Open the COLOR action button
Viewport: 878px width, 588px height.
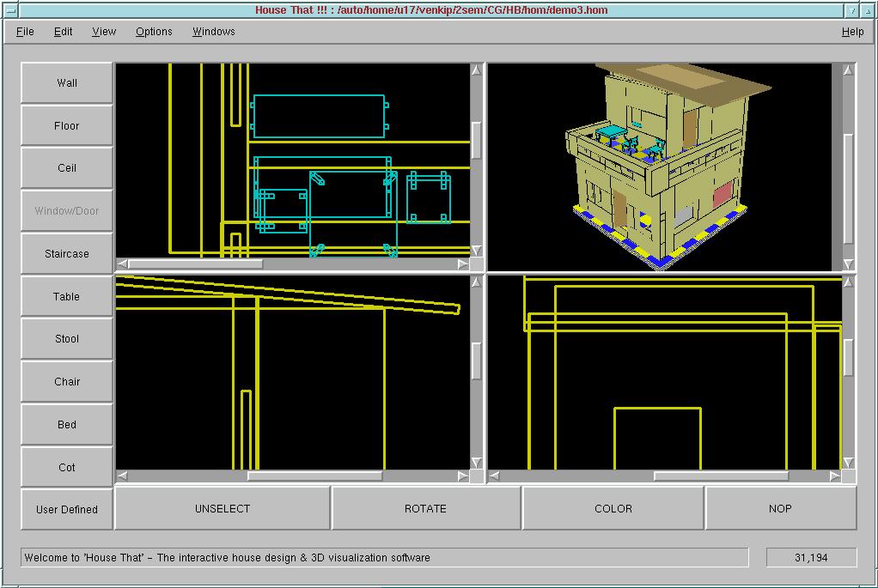coord(613,508)
